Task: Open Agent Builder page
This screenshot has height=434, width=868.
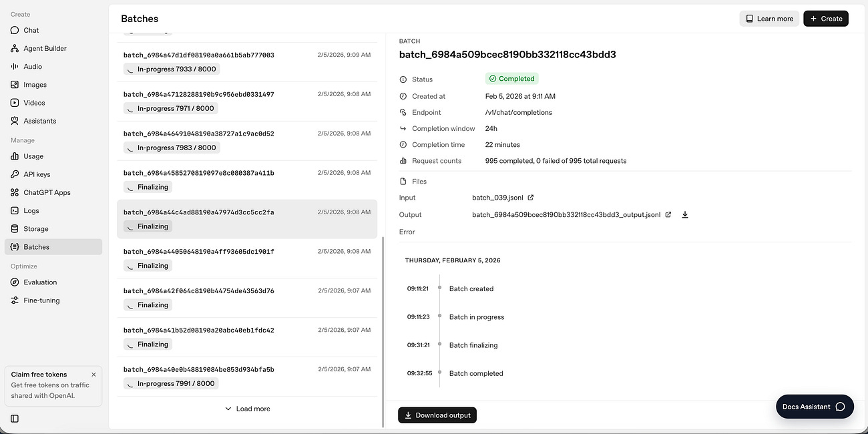Action: [53, 48]
